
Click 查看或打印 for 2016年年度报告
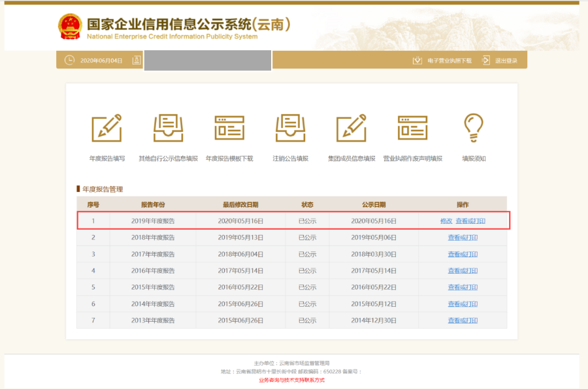[463, 271]
